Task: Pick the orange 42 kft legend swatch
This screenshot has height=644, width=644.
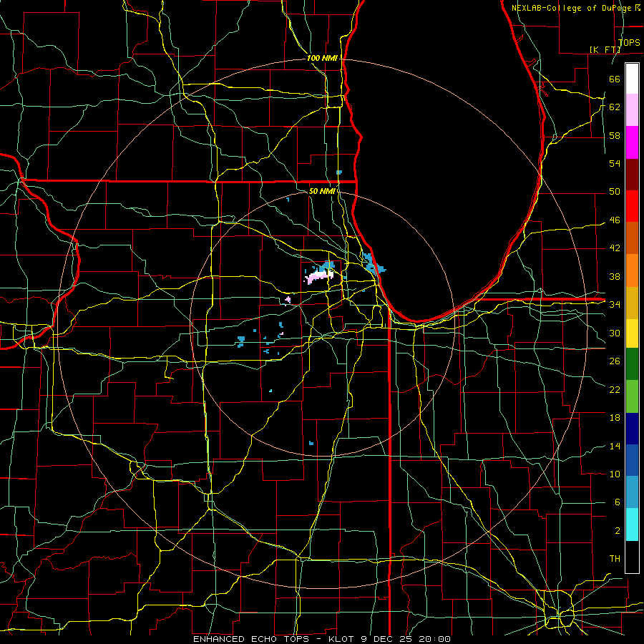Action: click(x=632, y=270)
